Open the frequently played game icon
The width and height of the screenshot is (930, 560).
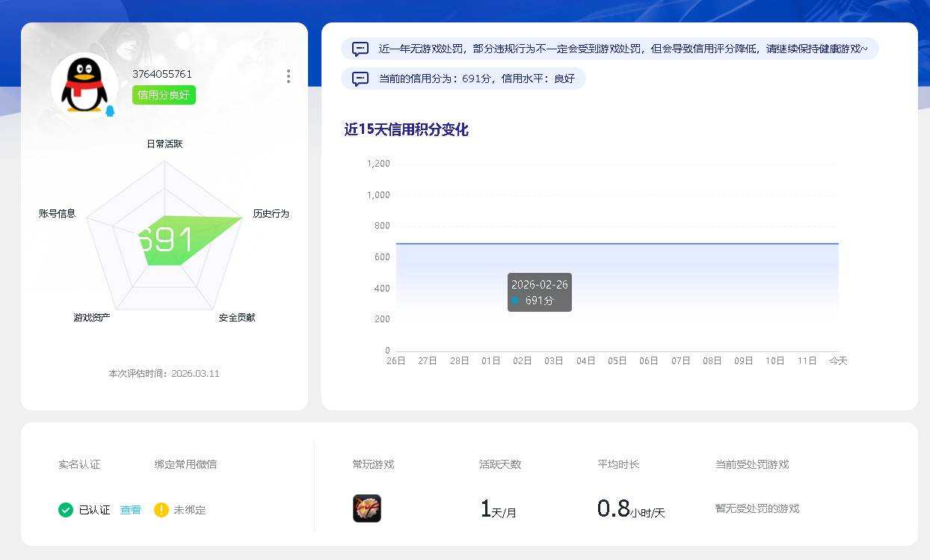click(367, 508)
